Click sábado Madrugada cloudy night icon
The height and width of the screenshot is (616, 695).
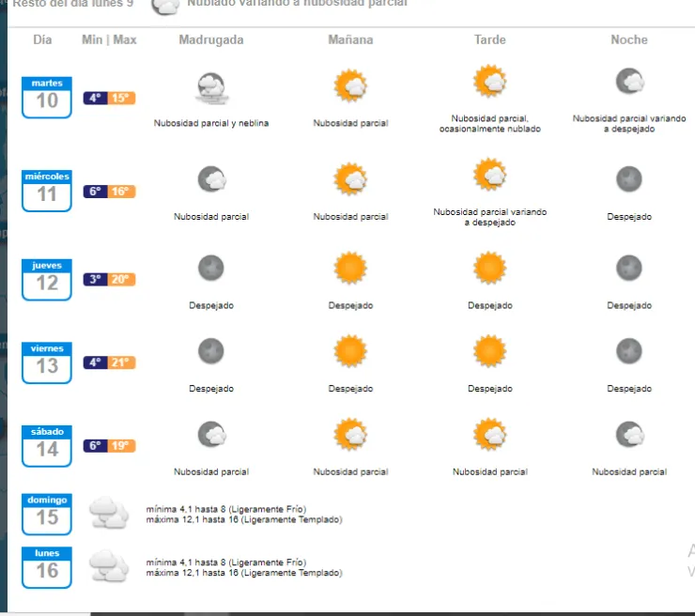coord(211,435)
